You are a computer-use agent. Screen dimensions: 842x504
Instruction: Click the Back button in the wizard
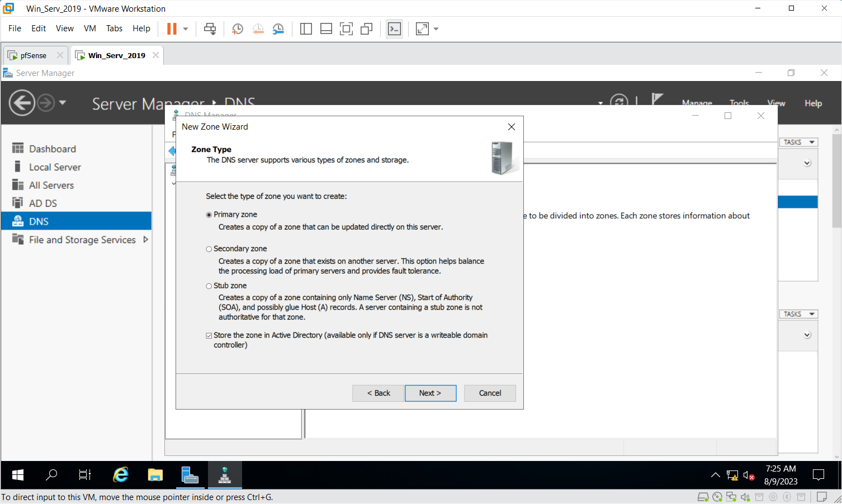click(x=379, y=393)
